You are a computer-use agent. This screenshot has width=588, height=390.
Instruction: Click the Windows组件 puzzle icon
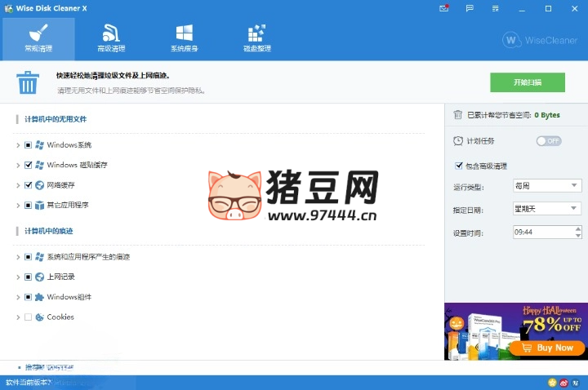39,297
